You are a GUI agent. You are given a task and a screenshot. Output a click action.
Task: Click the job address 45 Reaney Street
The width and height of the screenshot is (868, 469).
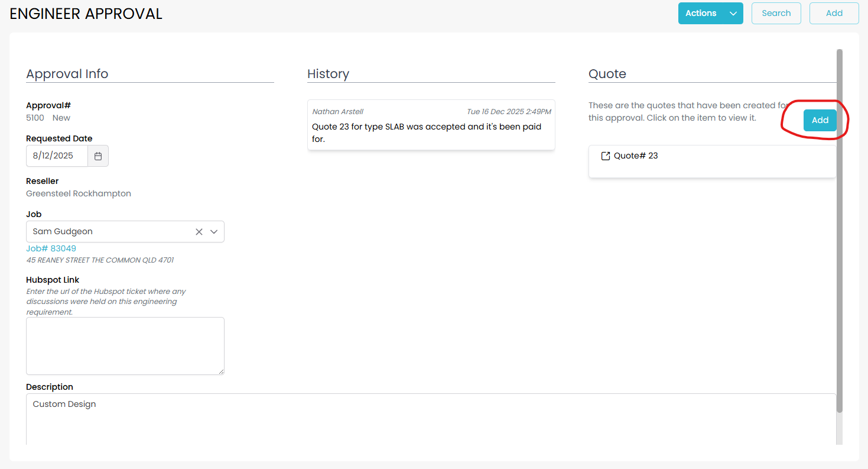click(x=100, y=260)
